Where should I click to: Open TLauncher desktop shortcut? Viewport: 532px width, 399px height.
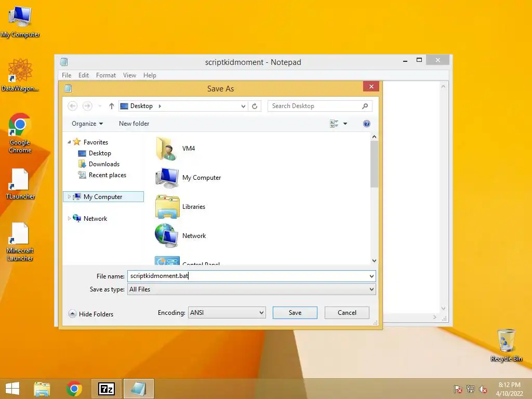[20, 184]
